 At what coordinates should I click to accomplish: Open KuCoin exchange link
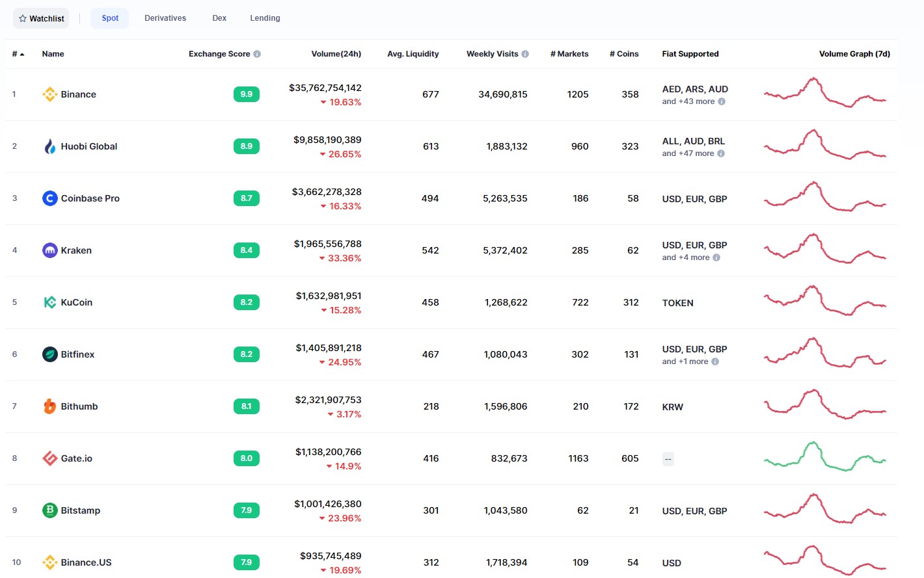pos(77,302)
